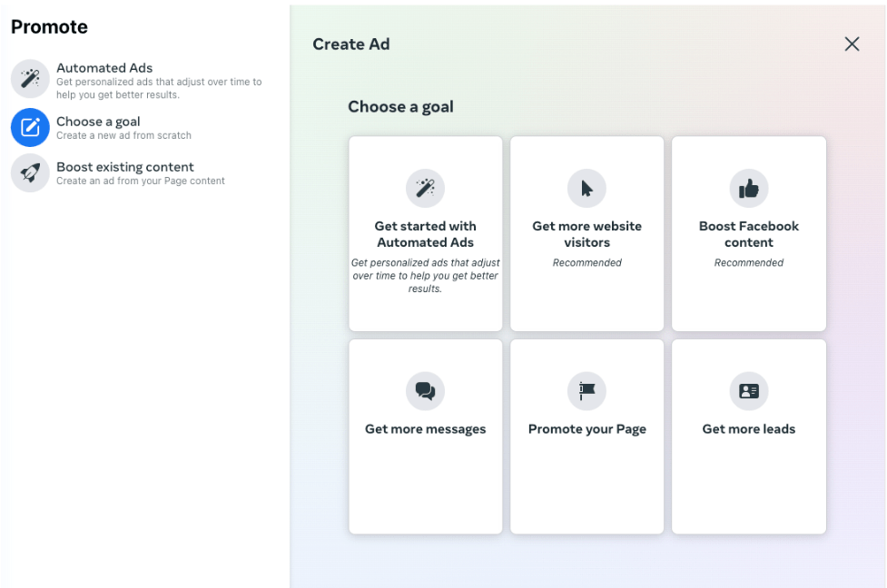Pick the Get more leads goal label
This screenshot has width=887, height=588.
[x=748, y=429]
